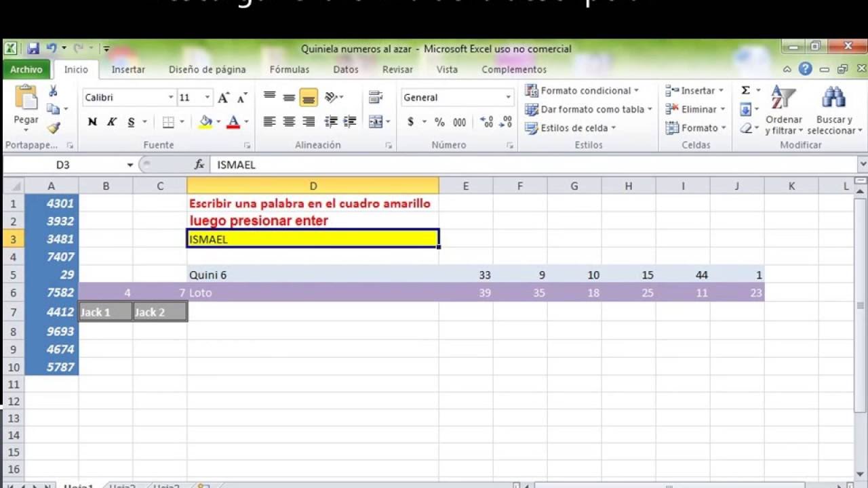This screenshot has width=868, height=488.
Task: Toggle Underline S formatting
Action: pos(131,122)
